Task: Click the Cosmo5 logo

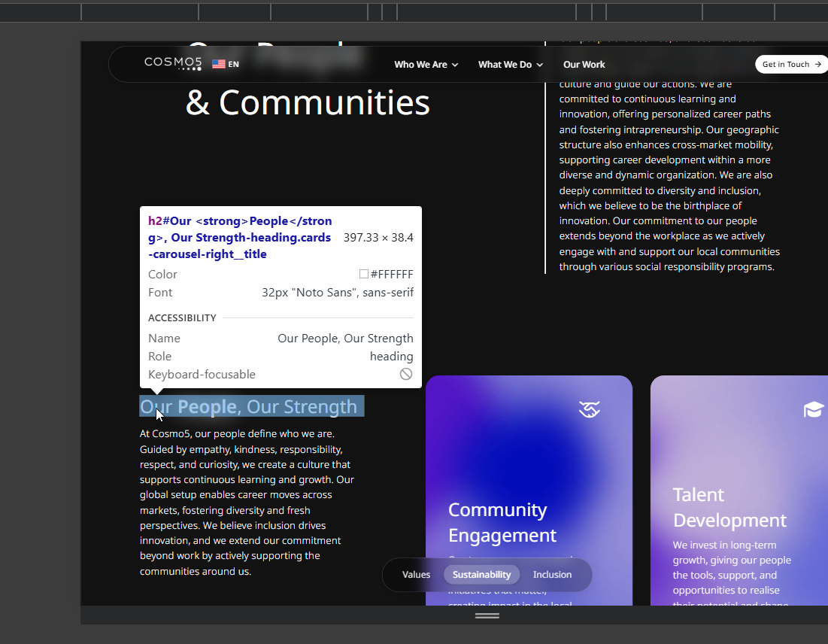Action: [173, 63]
